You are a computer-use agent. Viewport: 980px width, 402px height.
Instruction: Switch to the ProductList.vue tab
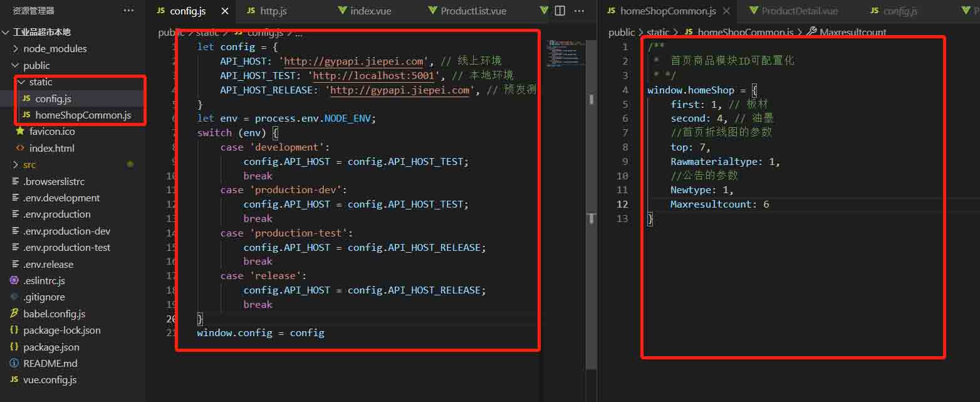[472, 11]
